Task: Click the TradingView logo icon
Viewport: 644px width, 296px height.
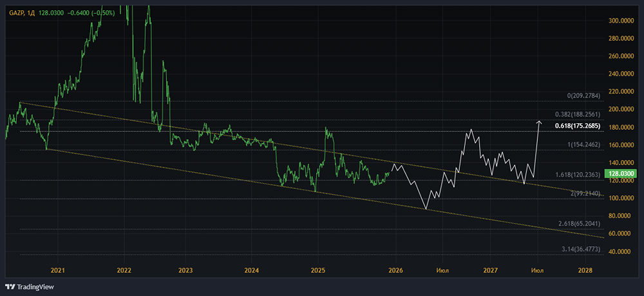Action: (10, 286)
